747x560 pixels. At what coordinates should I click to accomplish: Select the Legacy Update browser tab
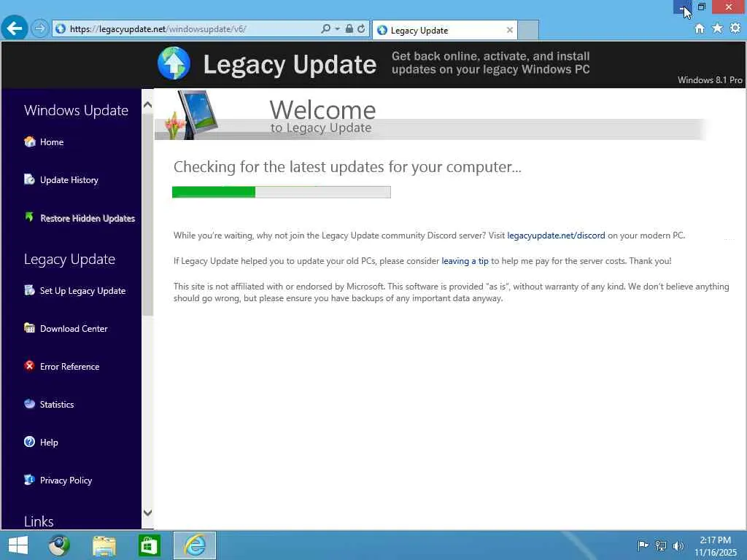[x=444, y=30]
